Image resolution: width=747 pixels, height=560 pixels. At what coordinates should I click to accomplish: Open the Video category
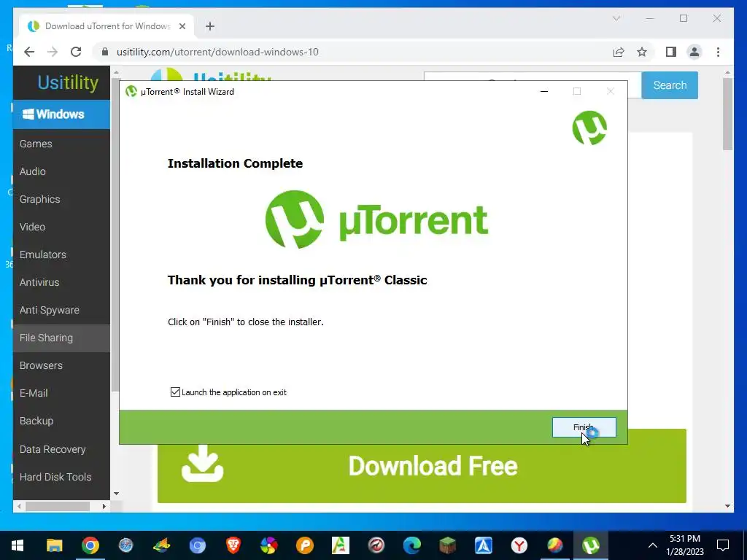click(x=61, y=227)
